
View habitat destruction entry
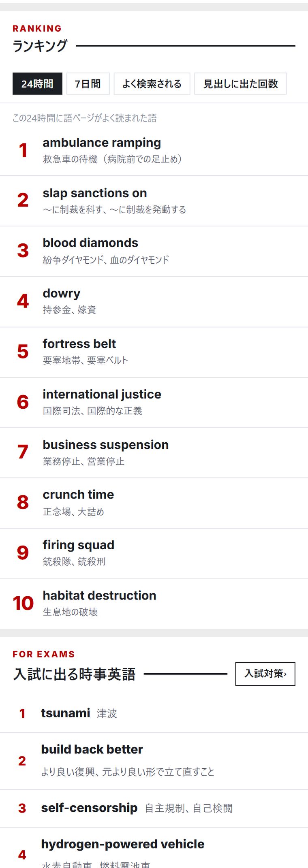[x=154, y=604]
